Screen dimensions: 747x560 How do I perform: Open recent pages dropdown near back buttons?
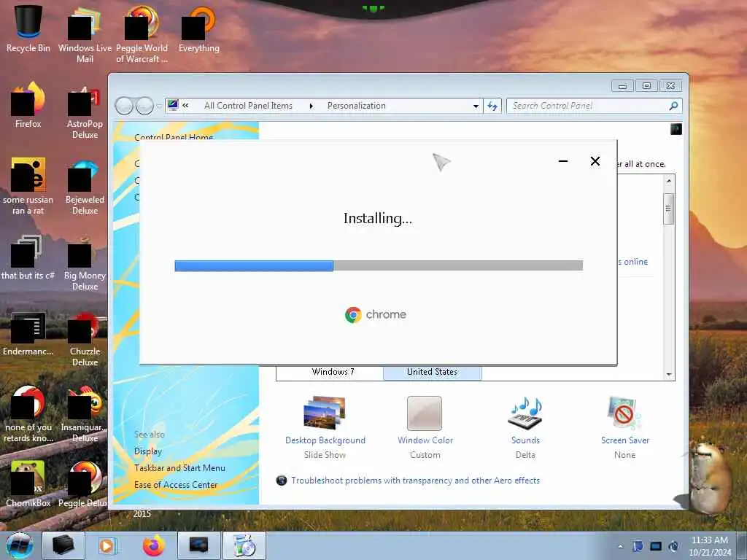[159, 106]
